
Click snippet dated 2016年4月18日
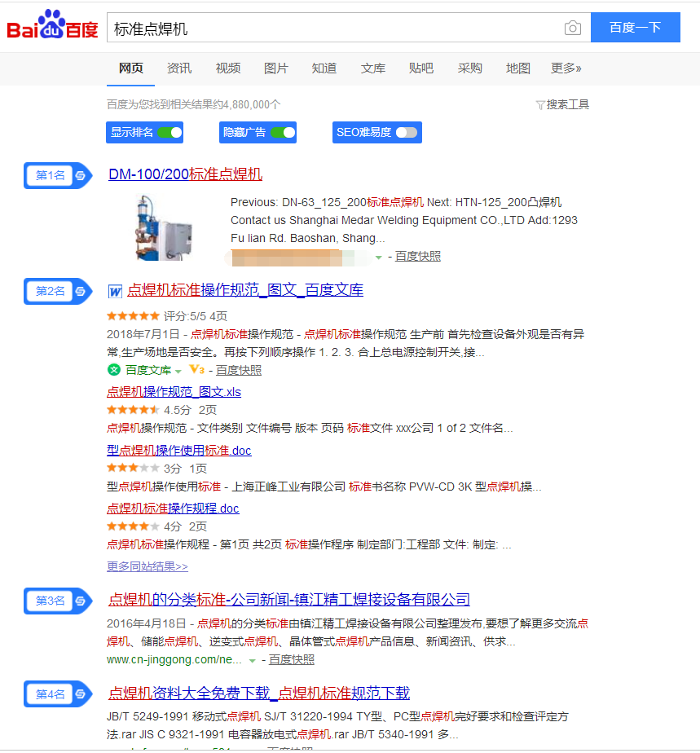point(348,632)
